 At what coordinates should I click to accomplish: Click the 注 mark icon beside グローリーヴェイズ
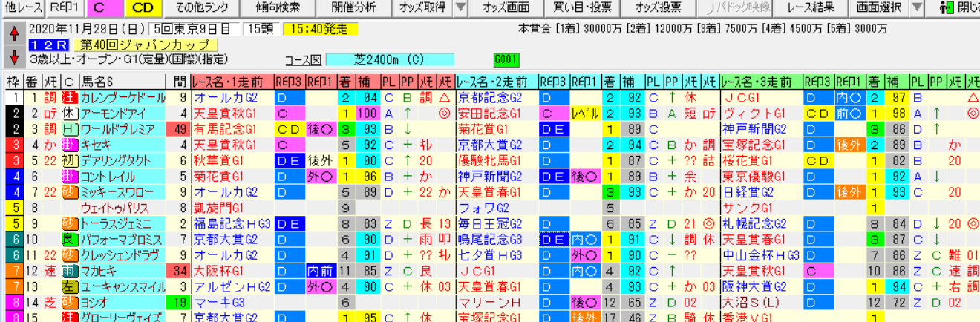(x=69, y=318)
